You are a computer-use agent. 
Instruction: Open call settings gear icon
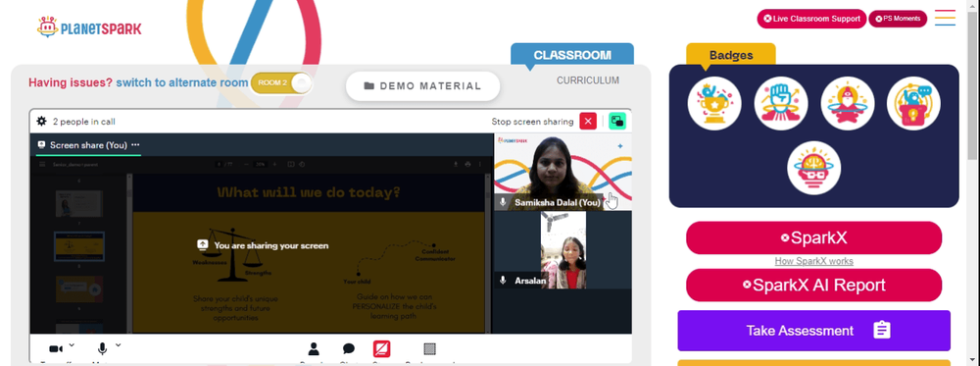tap(41, 122)
